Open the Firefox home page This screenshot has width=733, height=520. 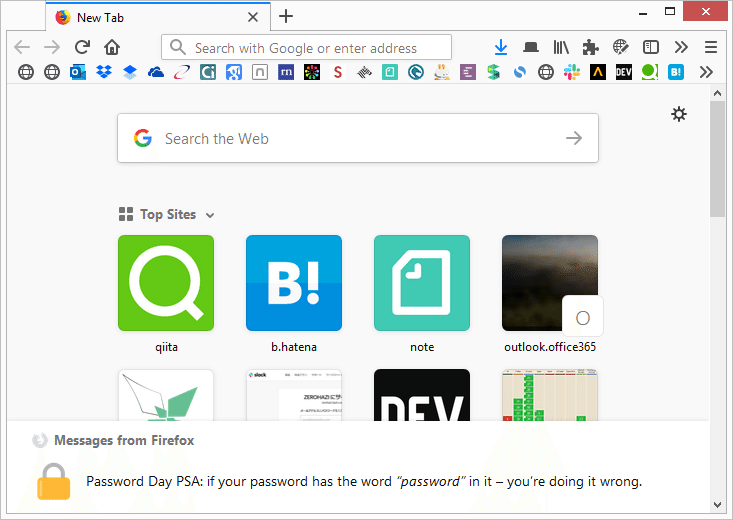pos(112,47)
